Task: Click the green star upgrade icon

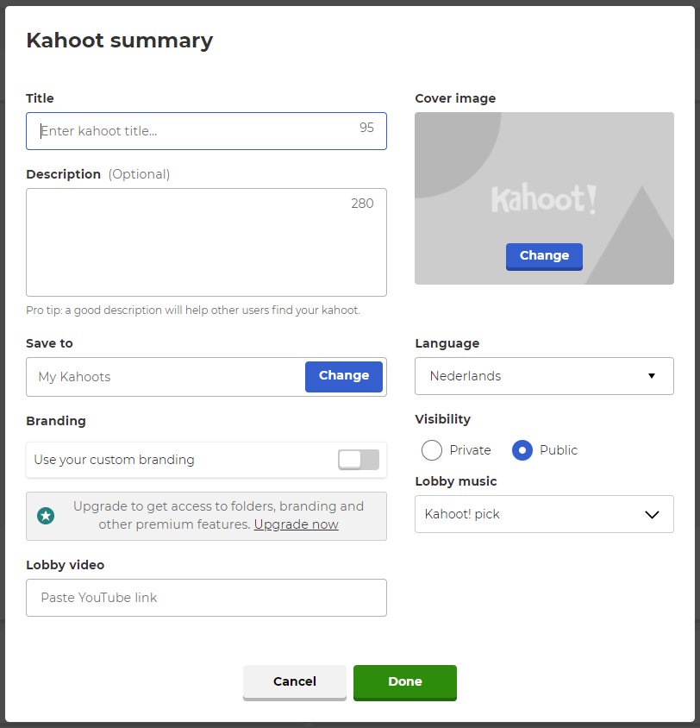Action: (46, 515)
